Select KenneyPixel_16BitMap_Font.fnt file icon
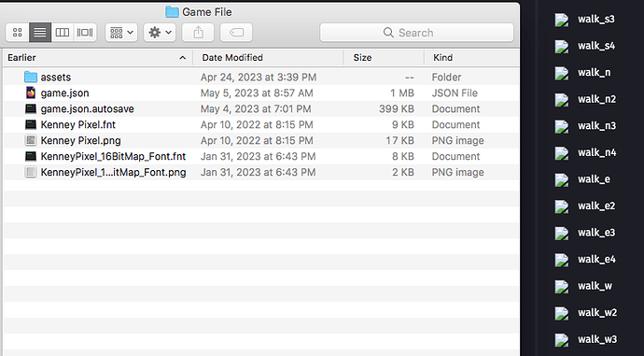Screen dimensions: 644x356 [x=31, y=156]
